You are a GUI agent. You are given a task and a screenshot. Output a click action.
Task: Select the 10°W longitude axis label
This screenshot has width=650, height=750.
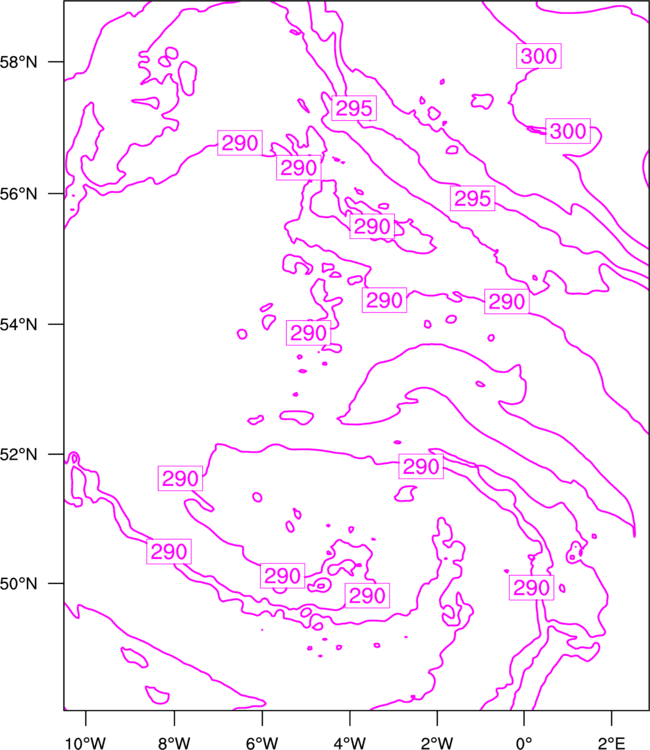[85, 742]
